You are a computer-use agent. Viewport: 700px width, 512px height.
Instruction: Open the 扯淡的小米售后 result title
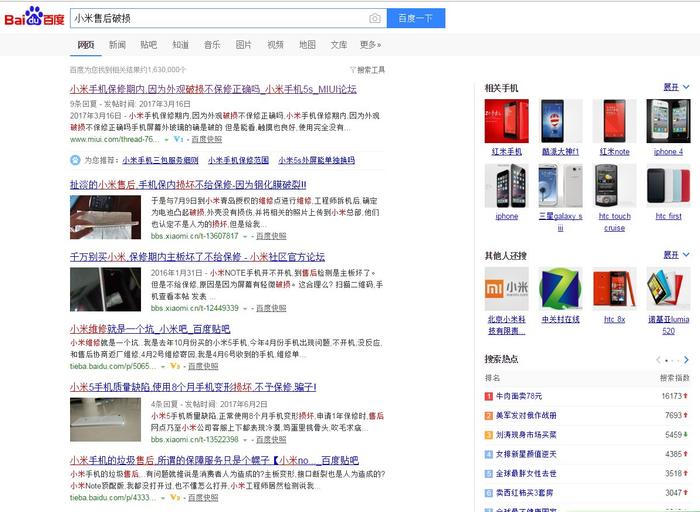coord(188,185)
